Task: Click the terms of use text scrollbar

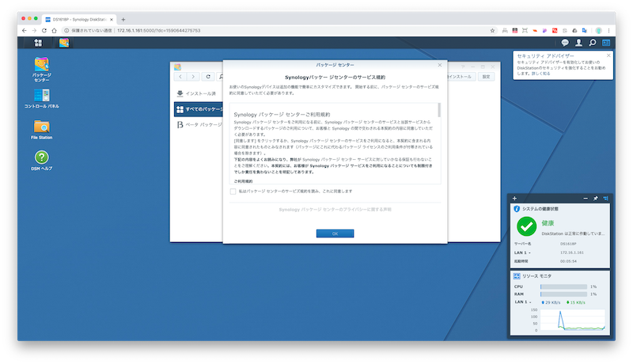Action: click(x=439, y=110)
